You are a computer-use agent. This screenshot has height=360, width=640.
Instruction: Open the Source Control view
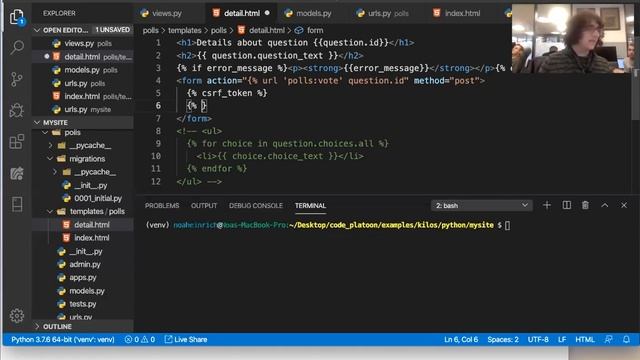pyautogui.click(x=17, y=79)
